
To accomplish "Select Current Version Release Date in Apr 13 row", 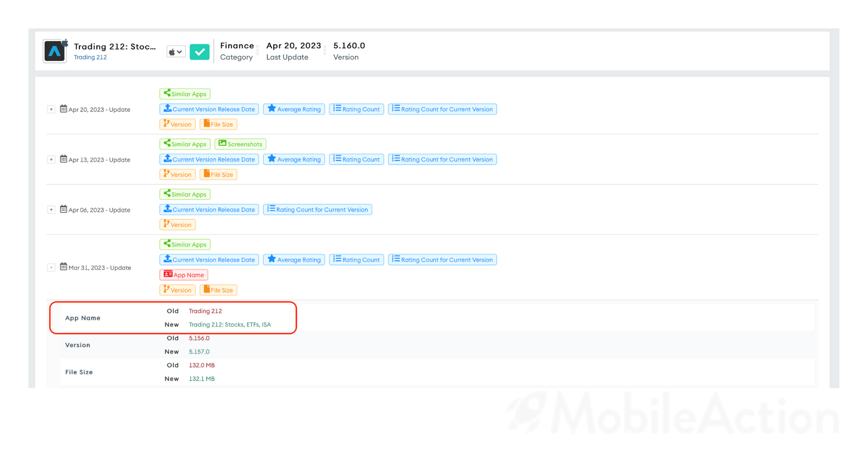I will (209, 159).
